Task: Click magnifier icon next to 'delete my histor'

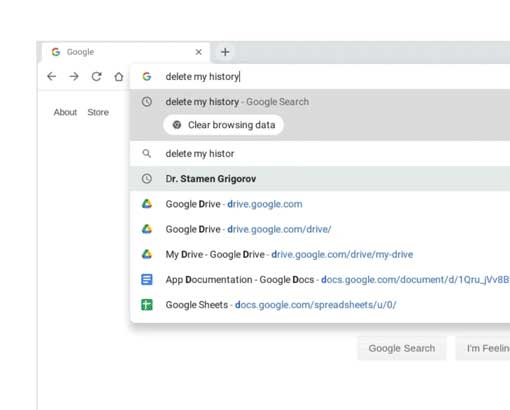Action: tap(147, 154)
